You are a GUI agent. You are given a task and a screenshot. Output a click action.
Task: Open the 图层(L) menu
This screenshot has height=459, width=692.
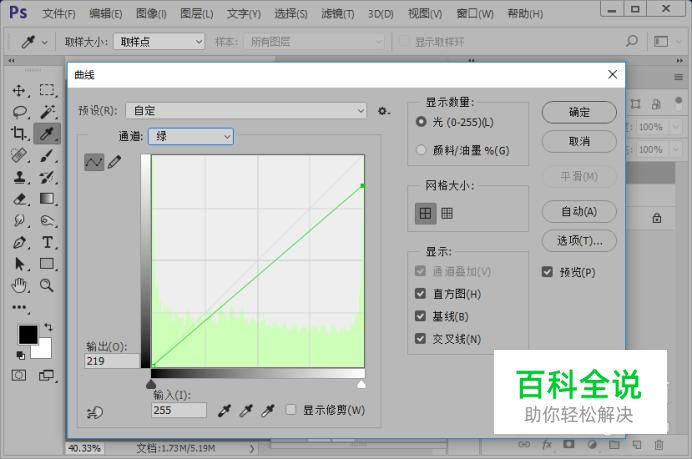point(196,14)
